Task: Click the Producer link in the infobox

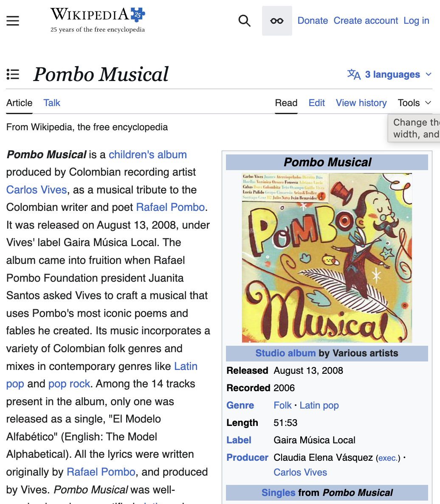Action: (x=247, y=457)
